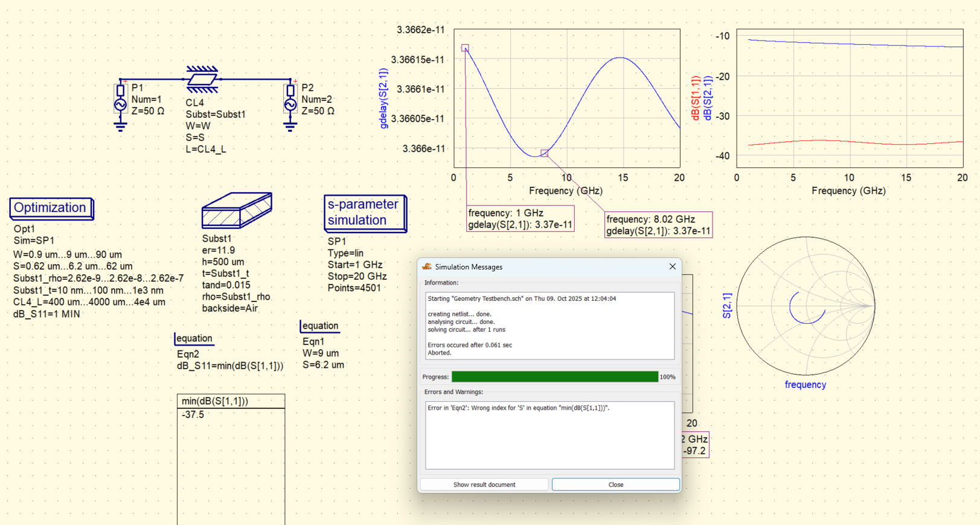Click the green simulation progress bar
Viewport: 980px width, 525px height.
coord(554,377)
